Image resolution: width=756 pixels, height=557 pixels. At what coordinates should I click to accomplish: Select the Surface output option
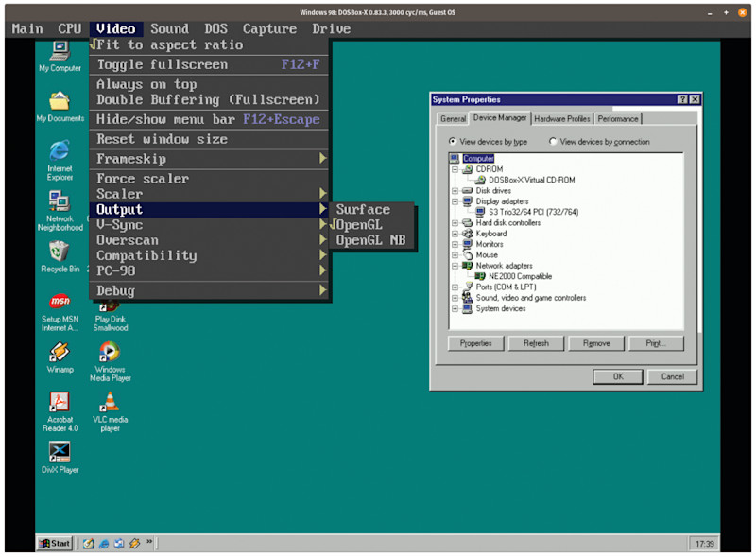(371, 210)
